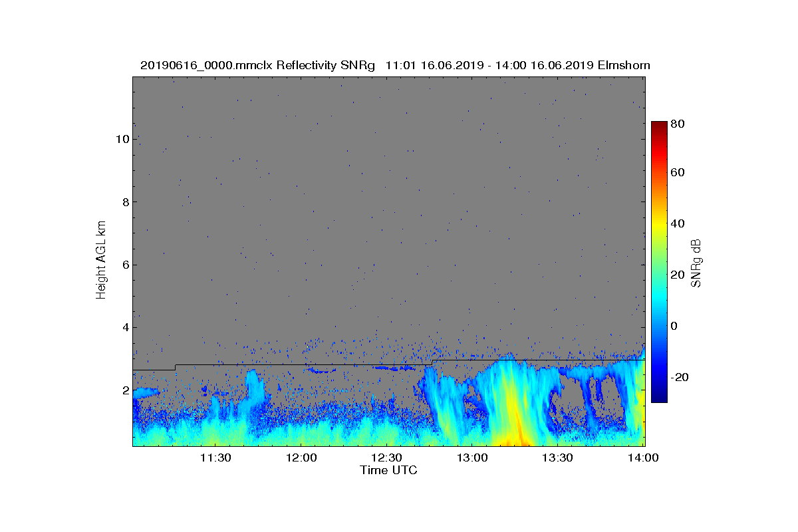This screenshot has height=532, width=798.
Task: Click the colorbar value 20
Action: click(678, 275)
